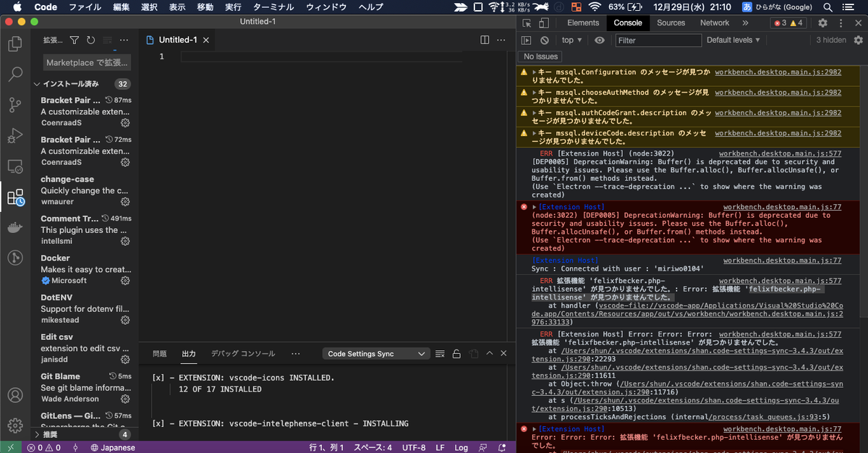Switch to the デバッグ コンソール tab
This screenshot has width=868, height=453.
coord(243,354)
